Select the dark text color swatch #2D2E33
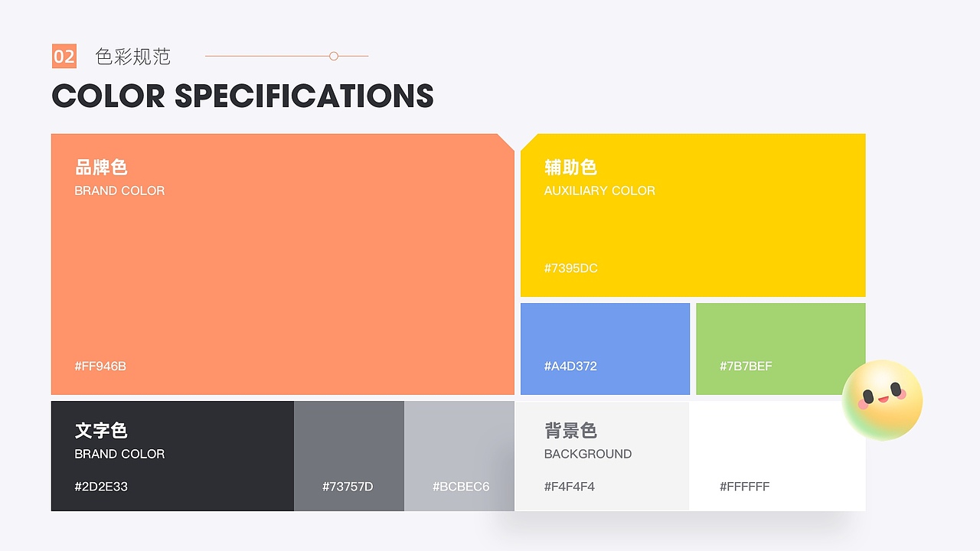This screenshot has width=980, height=551. [172, 455]
